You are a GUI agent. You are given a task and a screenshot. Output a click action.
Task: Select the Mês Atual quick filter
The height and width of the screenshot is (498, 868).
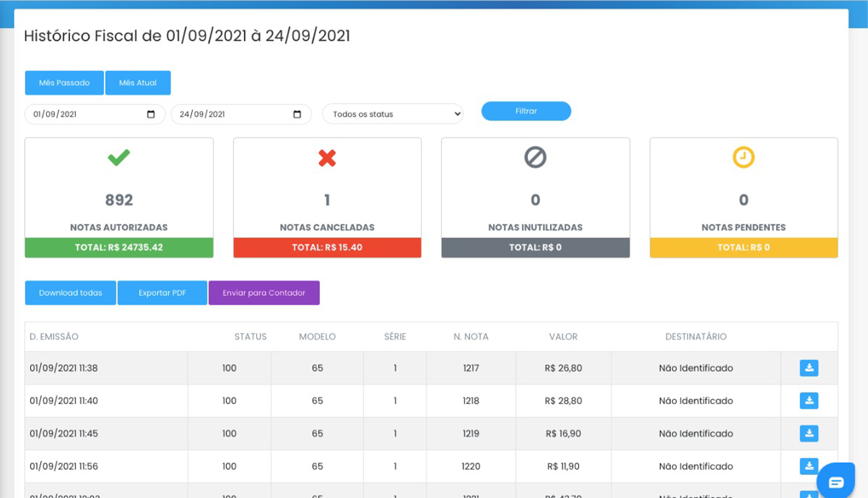[138, 83]
